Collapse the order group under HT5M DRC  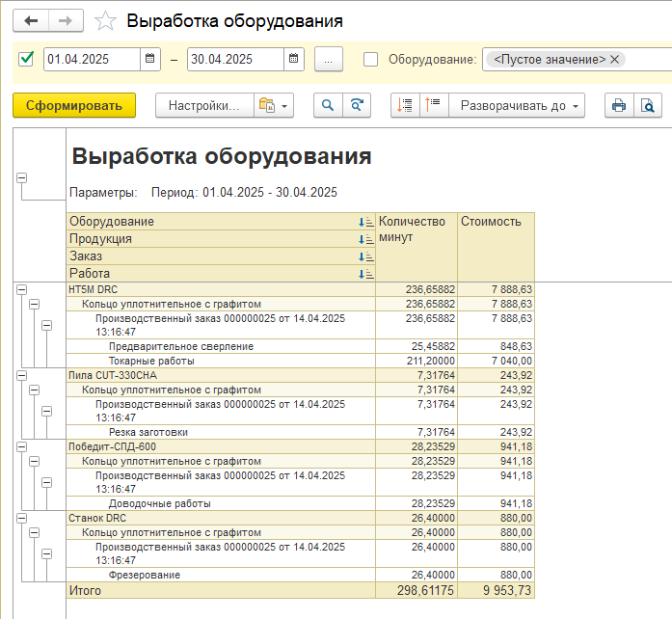[x=46, y=326]
